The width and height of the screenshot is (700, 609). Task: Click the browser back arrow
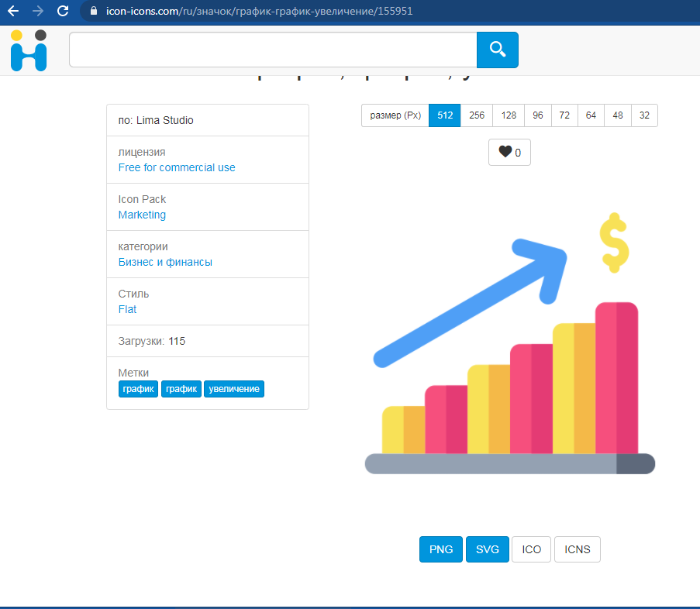(13, 12)
